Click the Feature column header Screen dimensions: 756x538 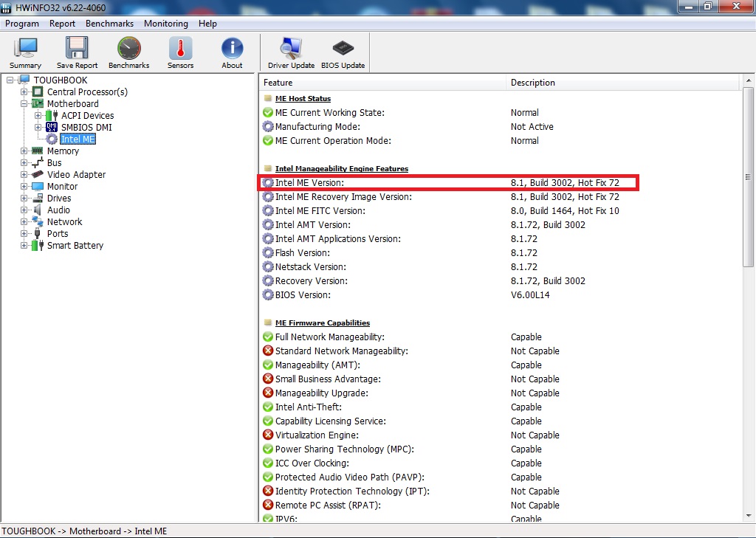click(x=383, y=83)
